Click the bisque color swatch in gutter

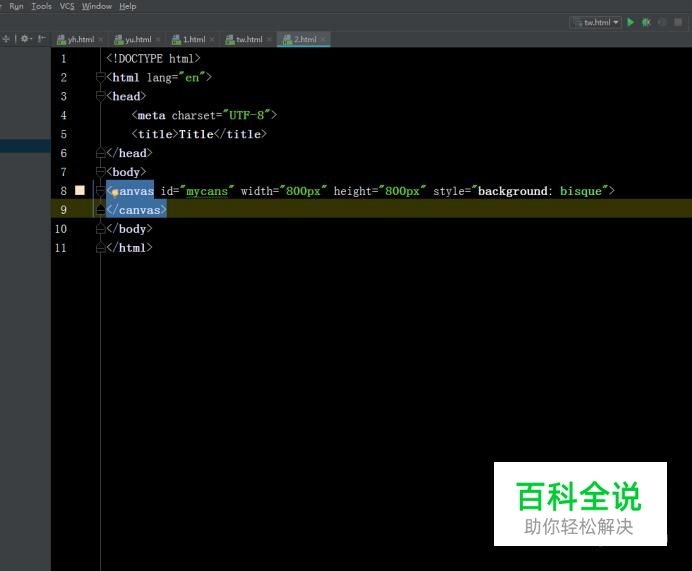(80, 190)
